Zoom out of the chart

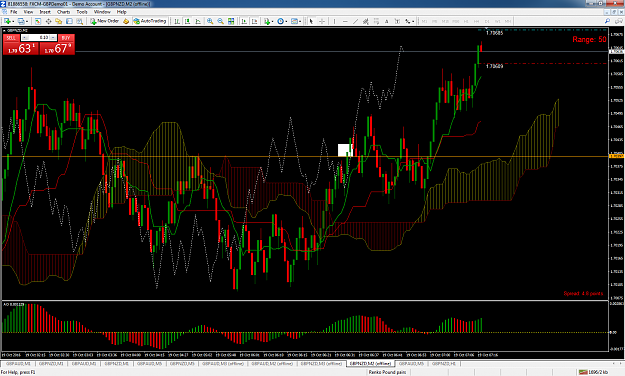click(x=220, y=21)
